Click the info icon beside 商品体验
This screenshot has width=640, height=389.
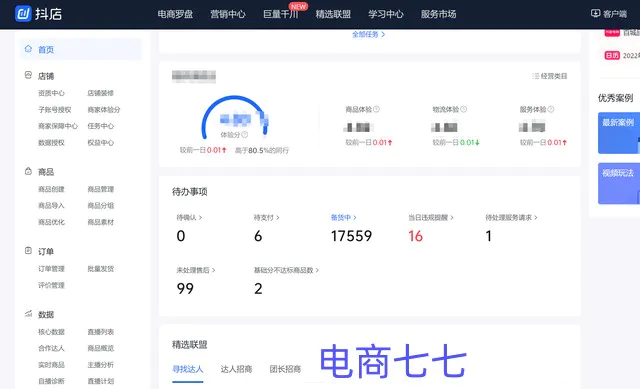click(x=376, y=109)
